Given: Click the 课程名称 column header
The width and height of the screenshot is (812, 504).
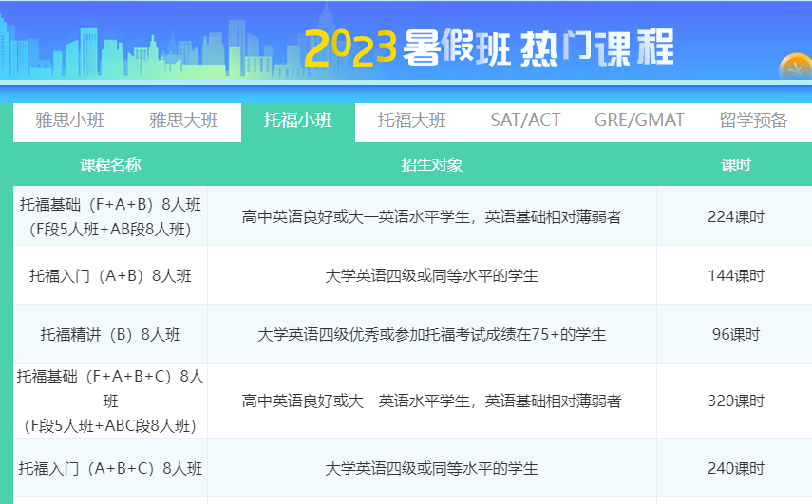Looking at the screenshot, I should tap(110, 165).
